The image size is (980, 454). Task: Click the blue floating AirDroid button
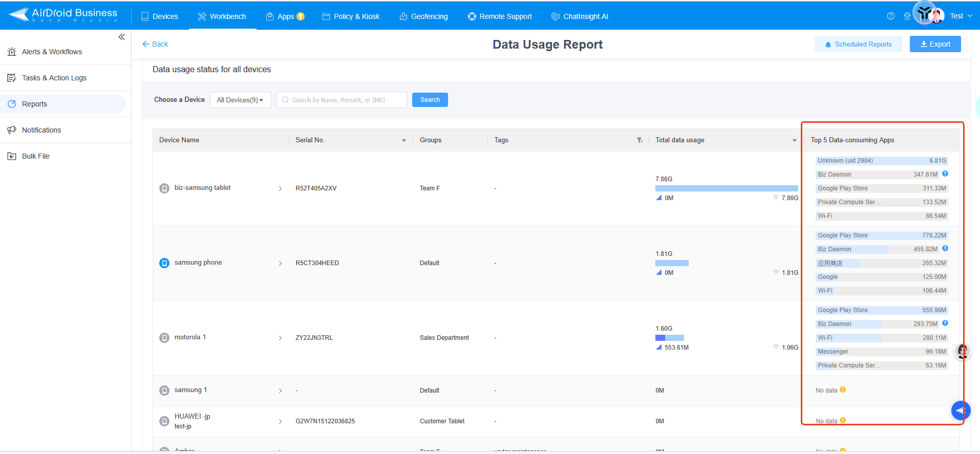(x=961, y=410)
